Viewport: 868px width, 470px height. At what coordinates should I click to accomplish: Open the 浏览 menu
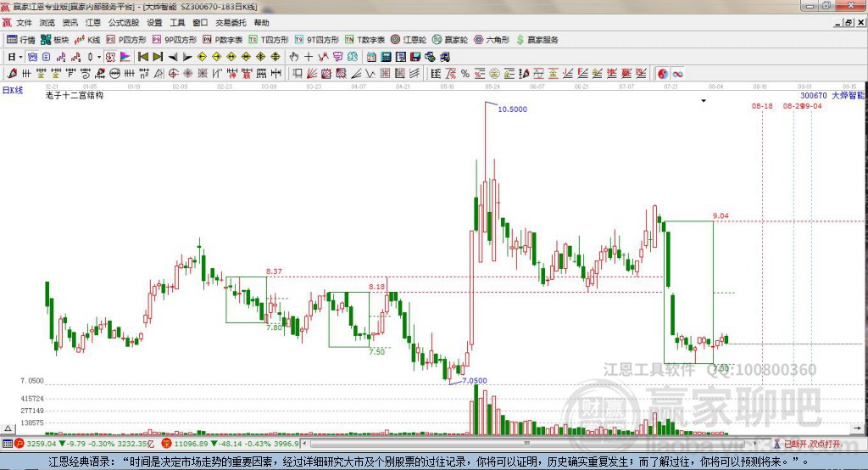(x=47, y=23)
